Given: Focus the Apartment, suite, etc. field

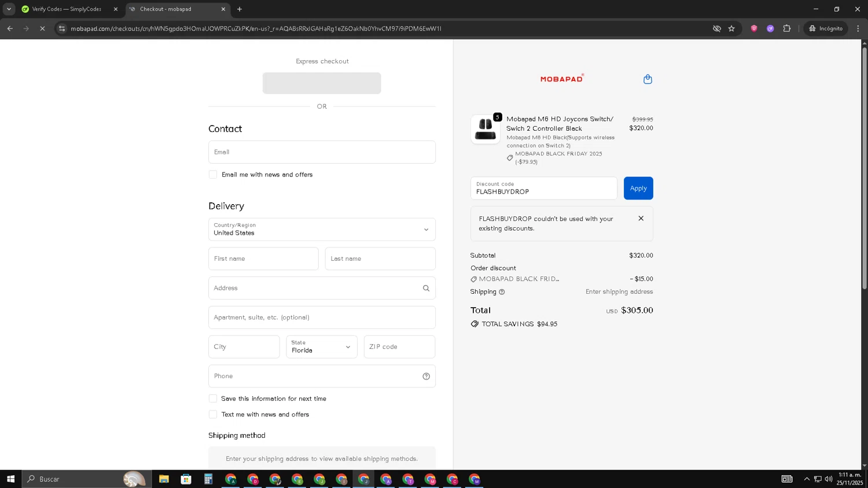Looking at the screenshot, I should (x=322, y=317).
